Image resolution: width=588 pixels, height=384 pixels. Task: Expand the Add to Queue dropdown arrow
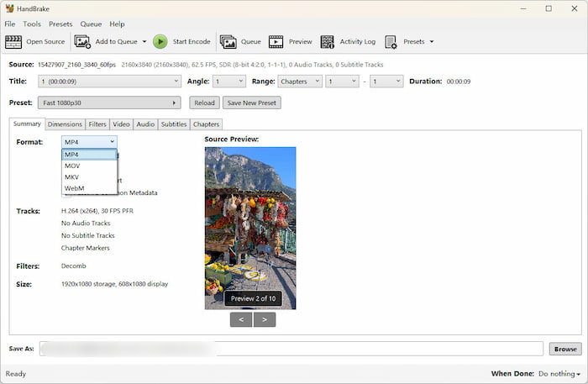tap(144, 42)
